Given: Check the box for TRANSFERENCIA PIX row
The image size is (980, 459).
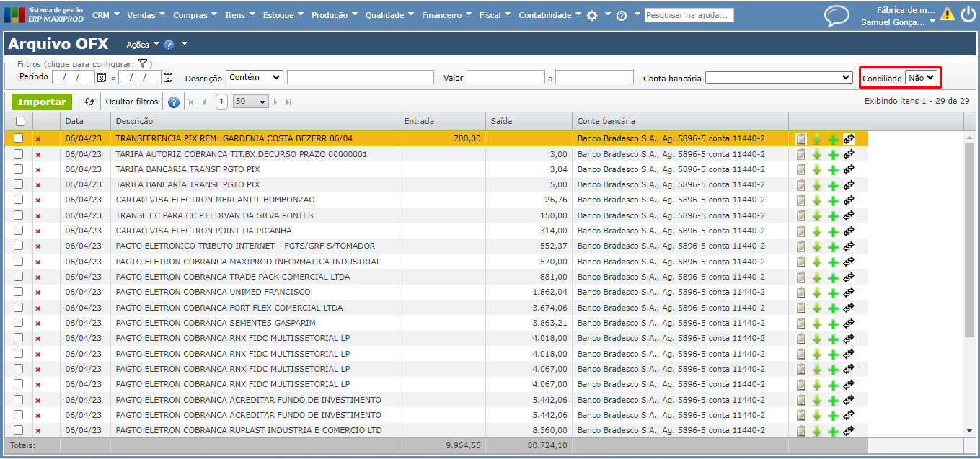Looking at the screenshot, I should point(19,138).
